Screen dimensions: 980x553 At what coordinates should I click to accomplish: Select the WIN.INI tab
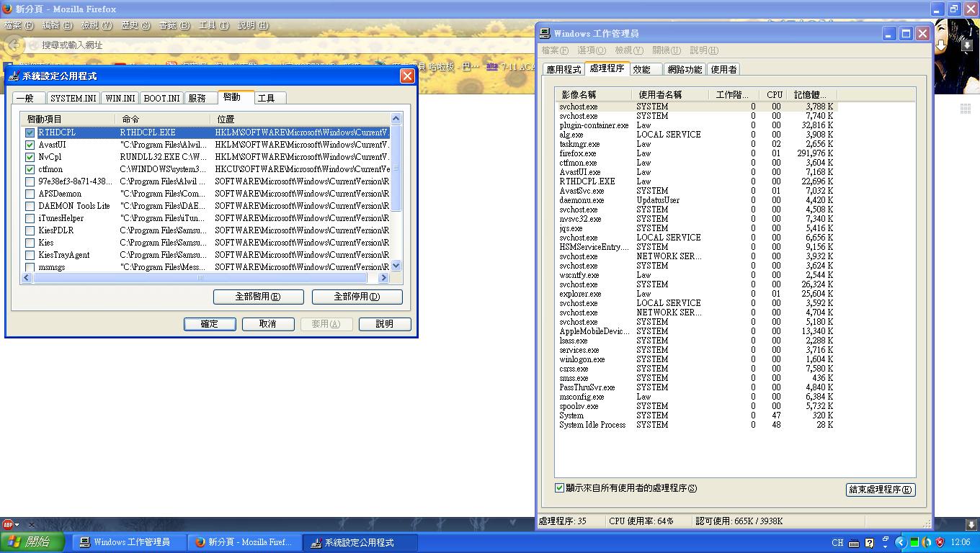120,98
